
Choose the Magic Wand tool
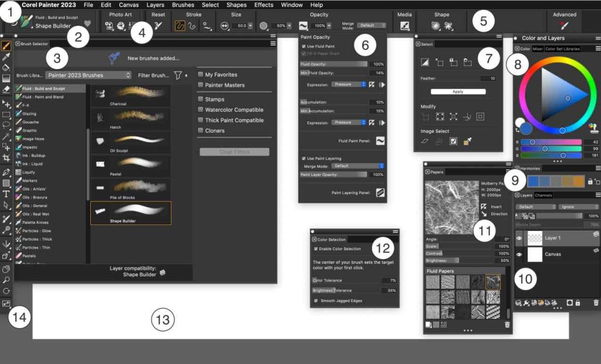click(x=6, y=136)
